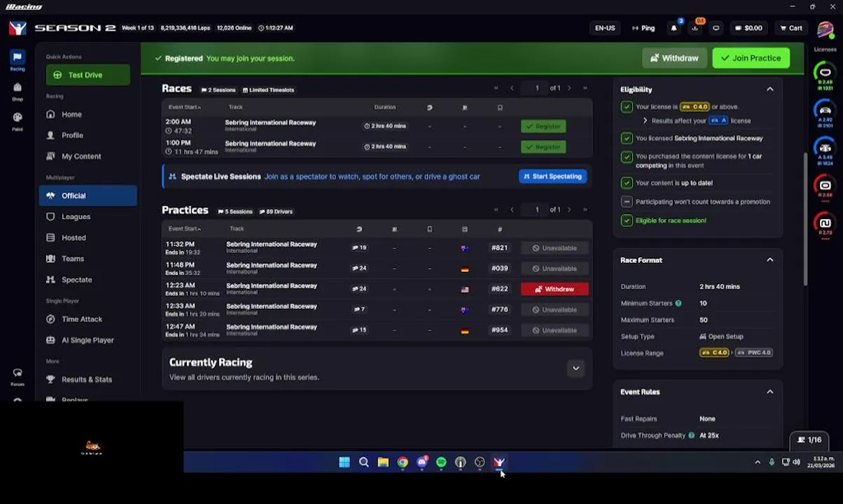Collapse the Eligibility panel
This screenshot has width=843, height=504.
[769, 90]
